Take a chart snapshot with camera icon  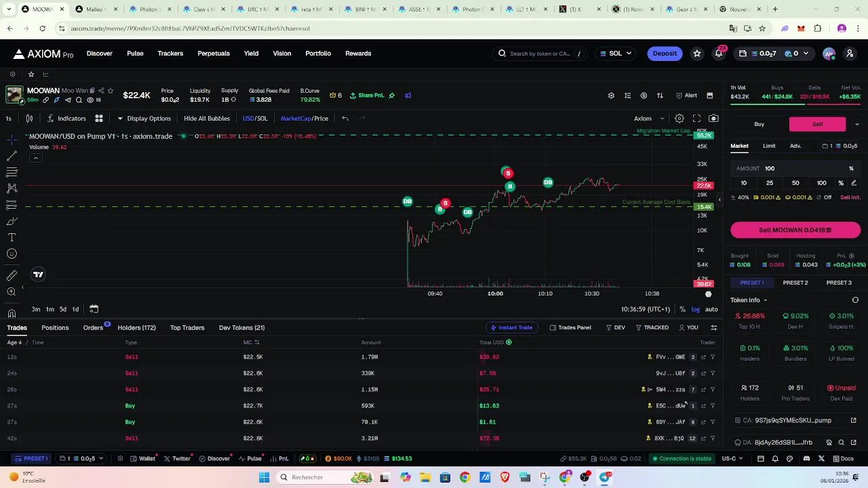[x=713, y=119]
